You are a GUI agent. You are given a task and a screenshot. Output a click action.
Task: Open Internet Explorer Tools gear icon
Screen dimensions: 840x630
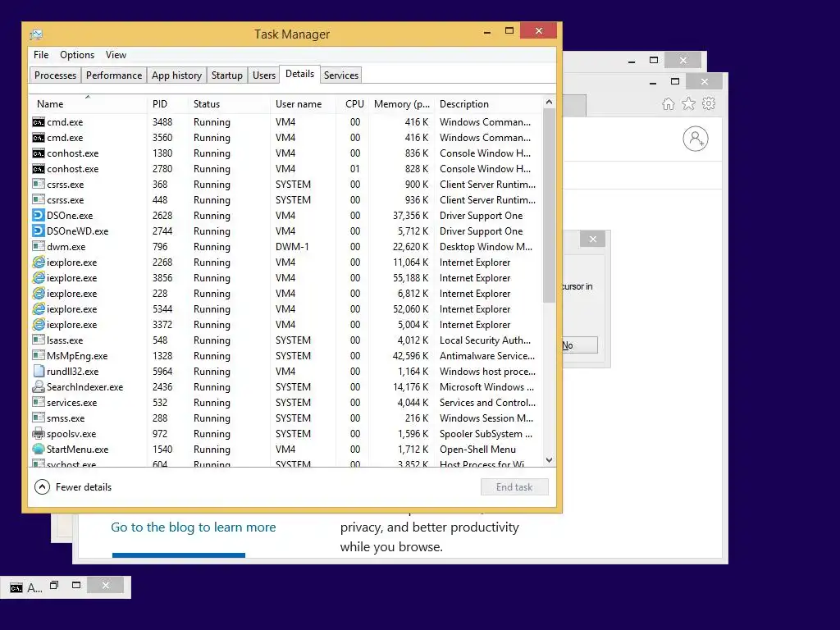709,103
